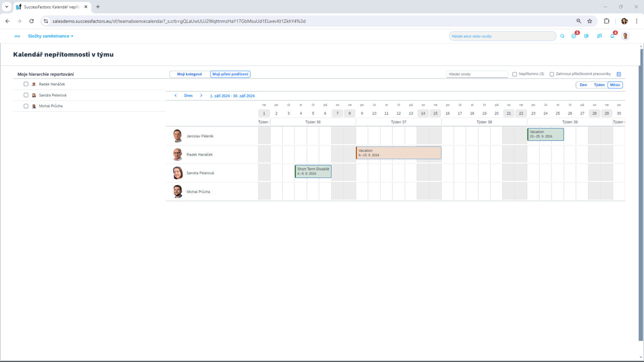The image size is (644, 362).
Task: Switch to Moji kolegové tab
Action: click(x=189, y=74)
